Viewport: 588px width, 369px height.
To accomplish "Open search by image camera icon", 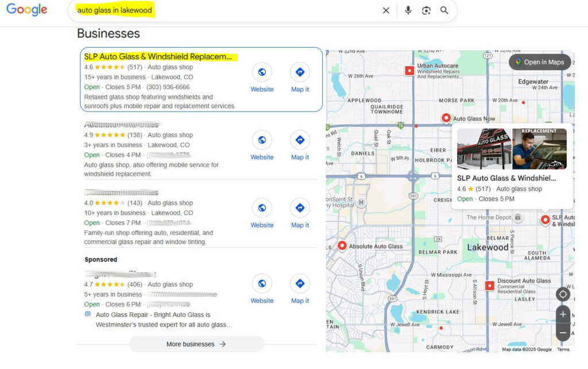I will tap(426, 10).
